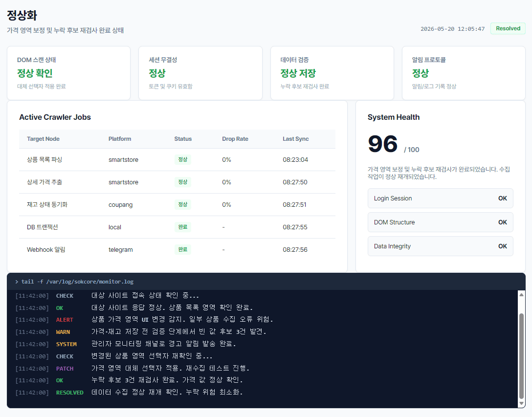Click the 대상 사이트 응답 정상 log line
Viewport: 532px width, 417px height.
tap(172, 308)
